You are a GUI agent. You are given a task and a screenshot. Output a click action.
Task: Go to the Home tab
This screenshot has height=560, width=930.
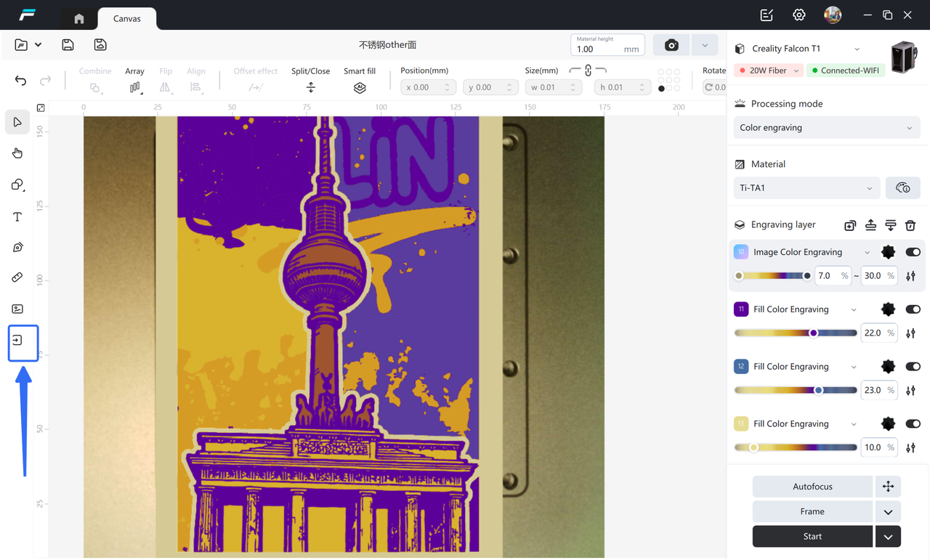[x=79, y=18]
